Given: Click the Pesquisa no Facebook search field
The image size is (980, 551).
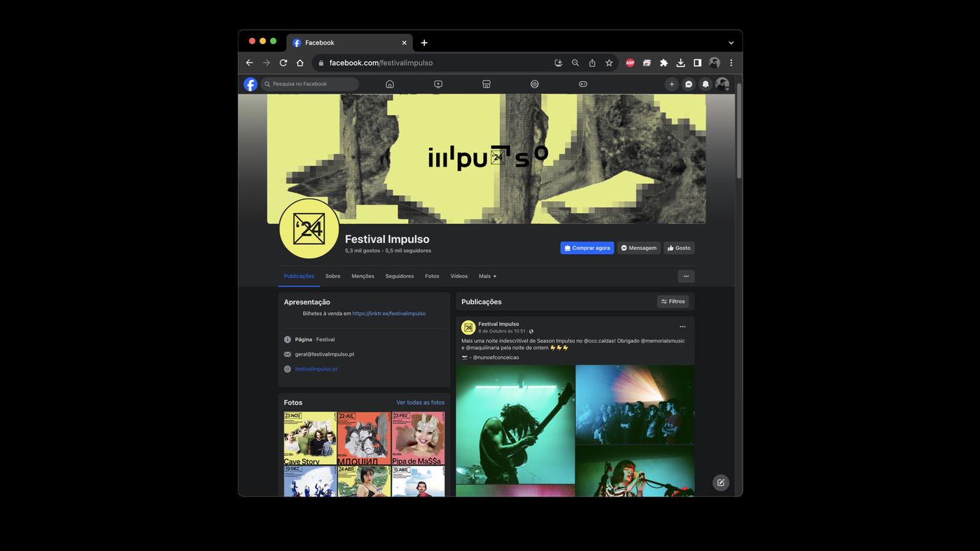Looking at the screenshot, I should click(309, 84).
